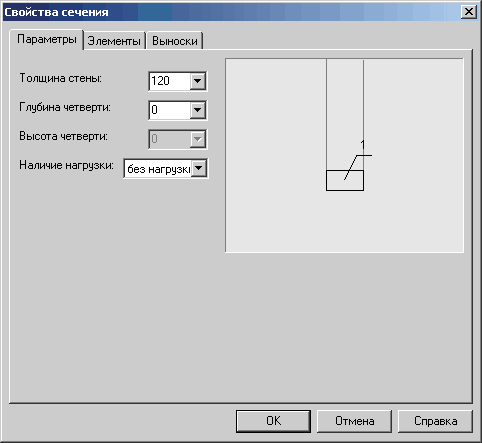Click the Отмена button
The height and width of the screenshot is (443, 482).
coord(354,421)
